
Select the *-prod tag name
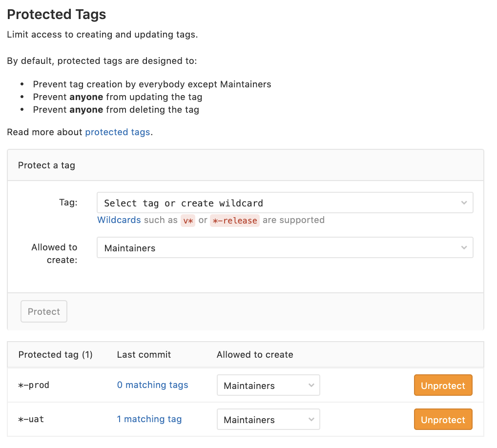tap(34, 385)
